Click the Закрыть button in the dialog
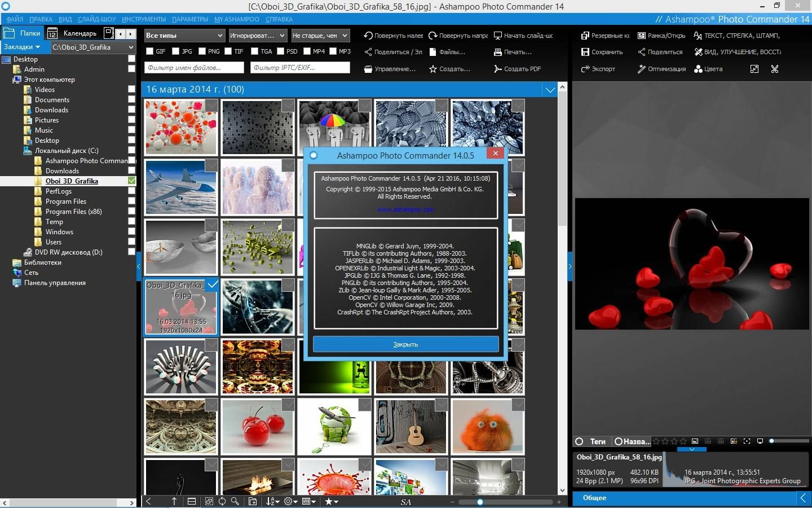The image size is (812, 508). [x=406, y=344]
